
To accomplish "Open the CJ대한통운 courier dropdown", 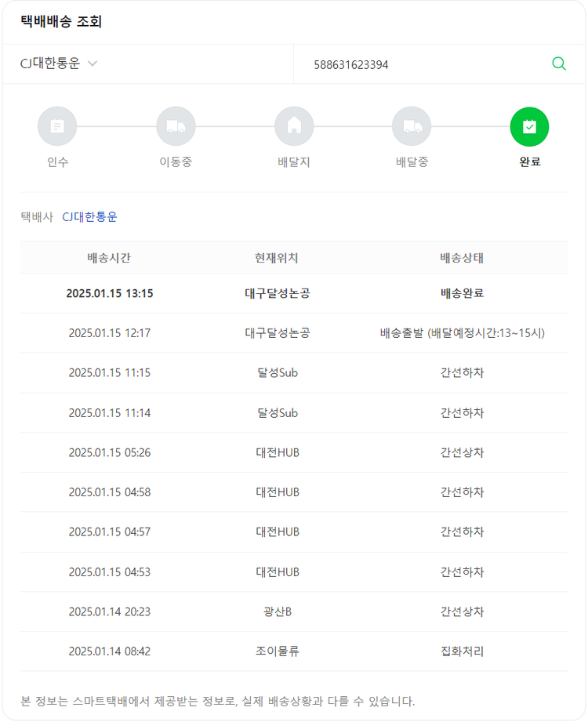I will [51, 64].
